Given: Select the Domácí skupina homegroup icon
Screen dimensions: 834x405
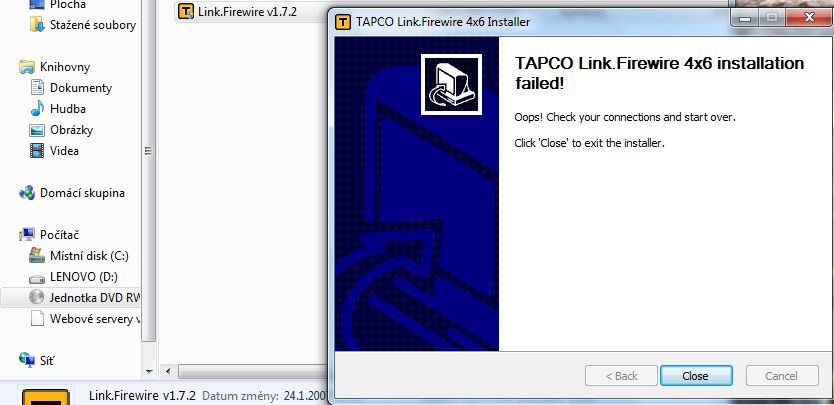Looking at the screenshot, I should [x=27, y=193].
